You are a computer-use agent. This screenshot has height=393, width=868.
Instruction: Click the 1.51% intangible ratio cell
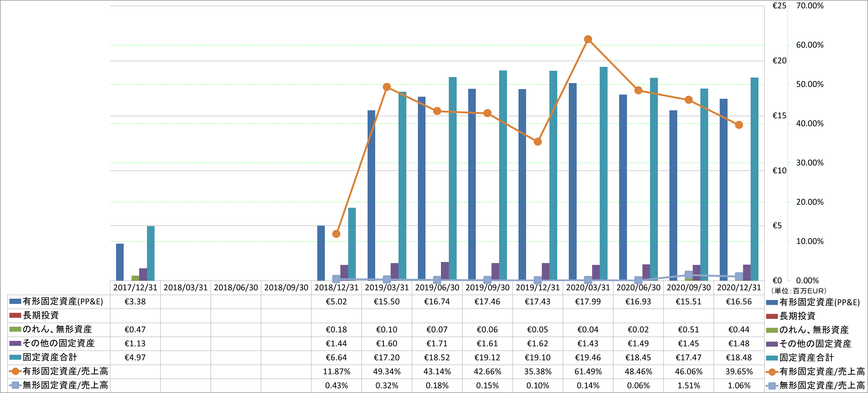[689, 386]
